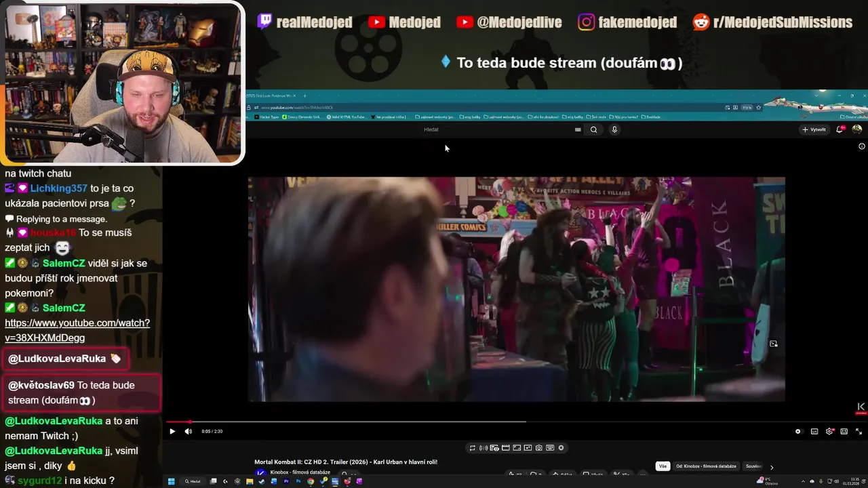
Task: Enable the loop video enhancer icon
Action: [x=472, y=448]
